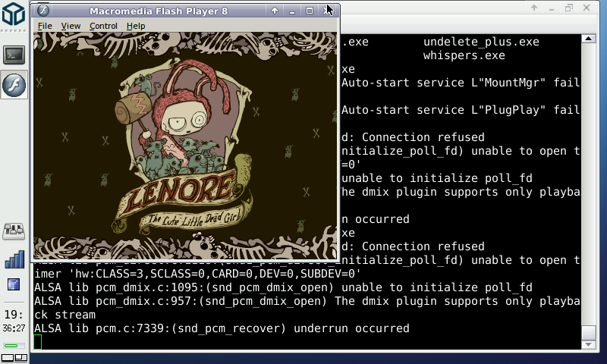Open the Help menu
Screen dimensions: 607x364
[x=136, y=26]
